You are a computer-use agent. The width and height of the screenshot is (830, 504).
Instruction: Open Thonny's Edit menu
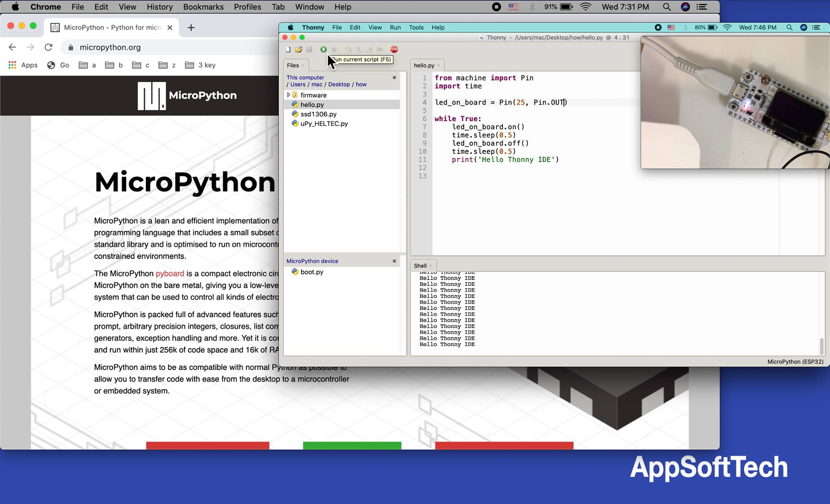[x=355, y=28]
